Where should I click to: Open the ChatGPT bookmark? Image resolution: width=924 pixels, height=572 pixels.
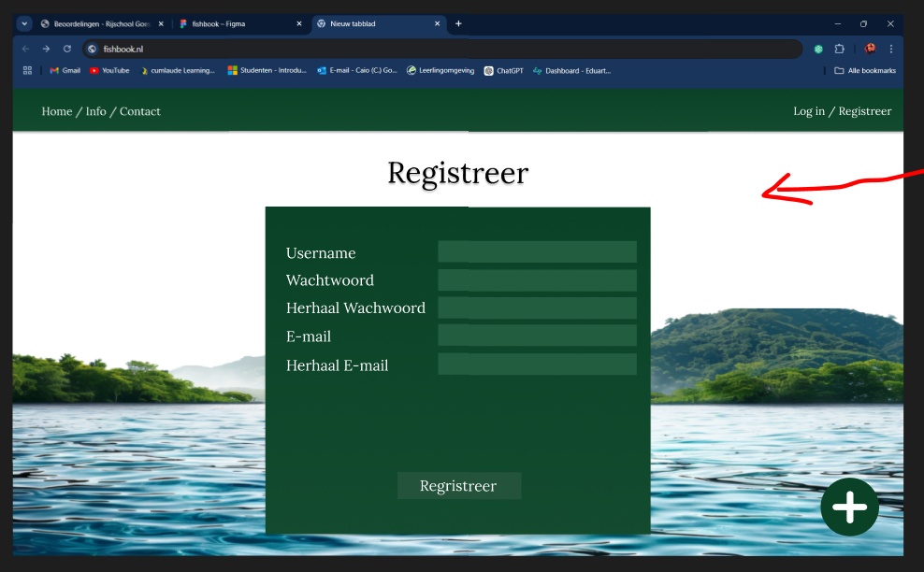click(503, 70)
